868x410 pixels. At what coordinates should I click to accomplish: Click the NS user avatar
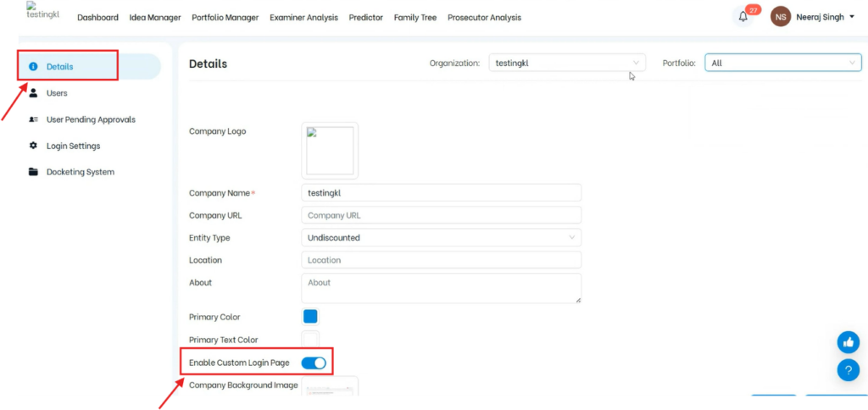[x=780, y=17]
